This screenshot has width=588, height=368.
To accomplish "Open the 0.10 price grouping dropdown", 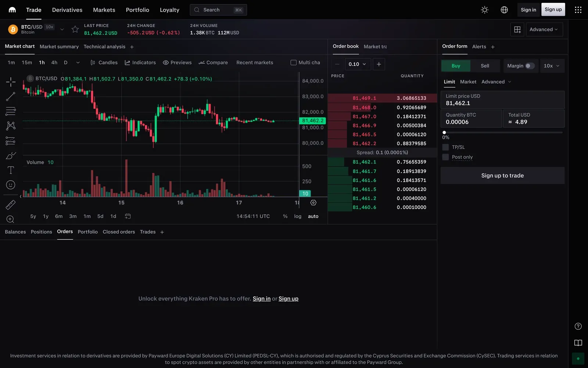I will [x=357, y=64].
